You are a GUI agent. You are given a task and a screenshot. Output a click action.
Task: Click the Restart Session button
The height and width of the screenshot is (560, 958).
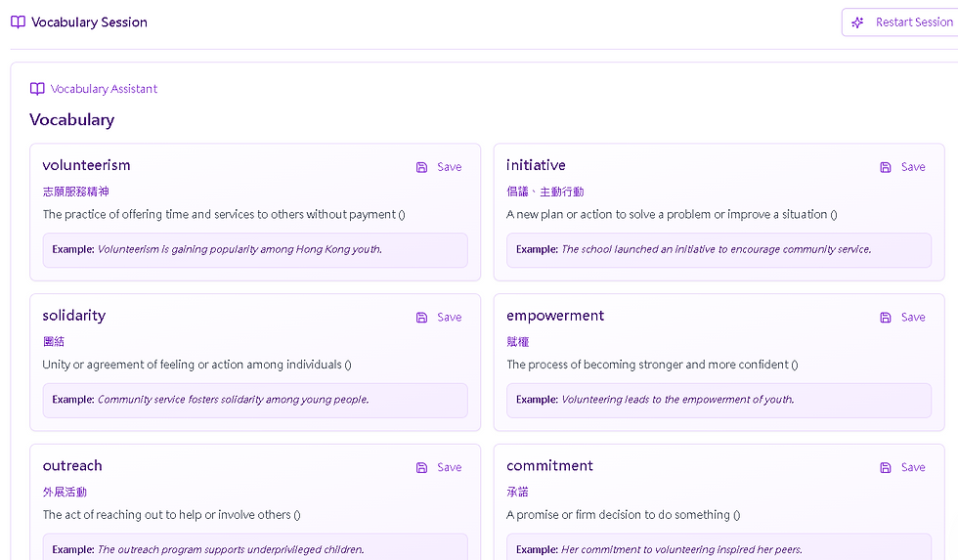click(900, 22)
